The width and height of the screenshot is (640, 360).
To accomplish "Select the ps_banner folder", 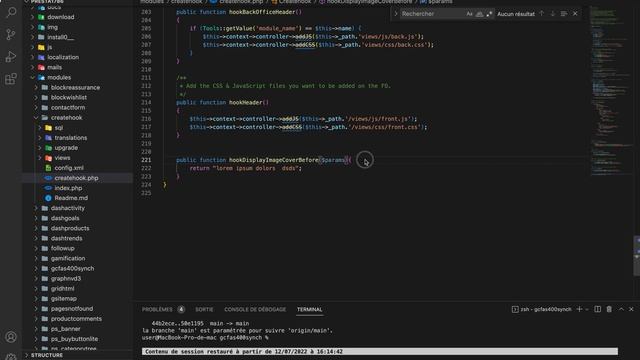I will coord(65,329).
